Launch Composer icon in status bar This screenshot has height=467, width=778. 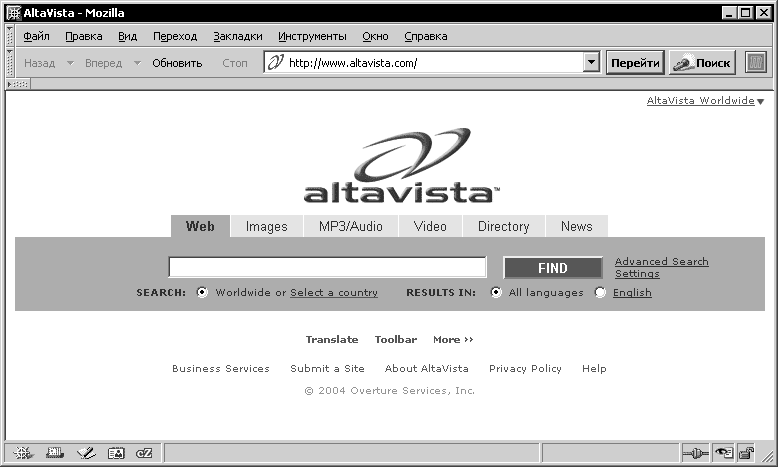(86, 453)
